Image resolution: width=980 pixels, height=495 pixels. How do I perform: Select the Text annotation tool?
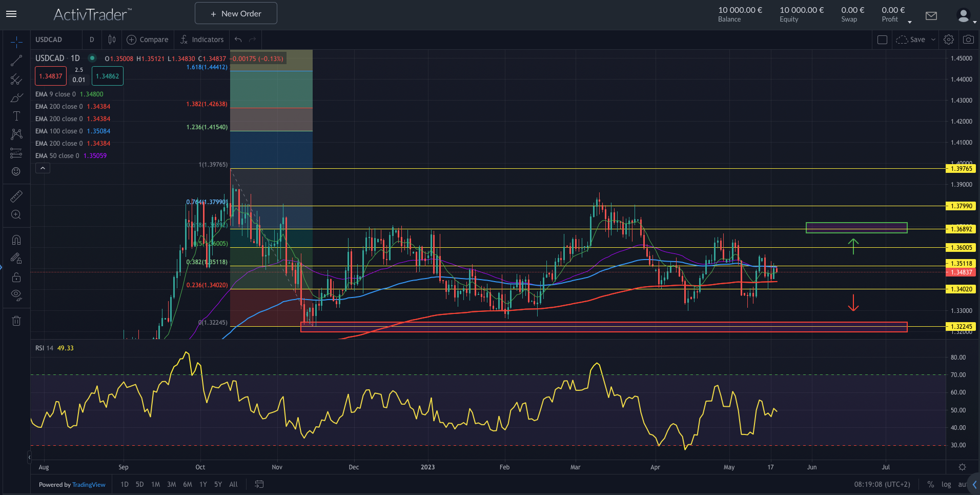pyautogui.click(x=16, y=116)
